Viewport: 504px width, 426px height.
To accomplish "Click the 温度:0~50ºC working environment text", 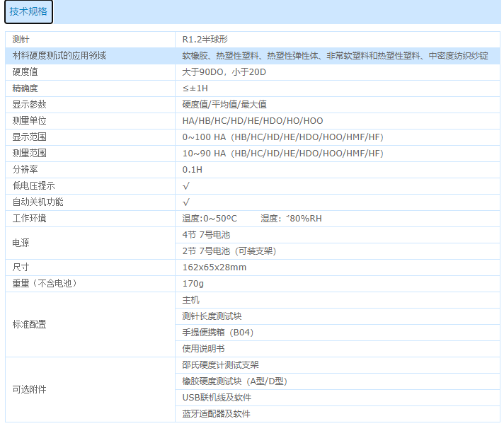I will [x=210, y=219].
